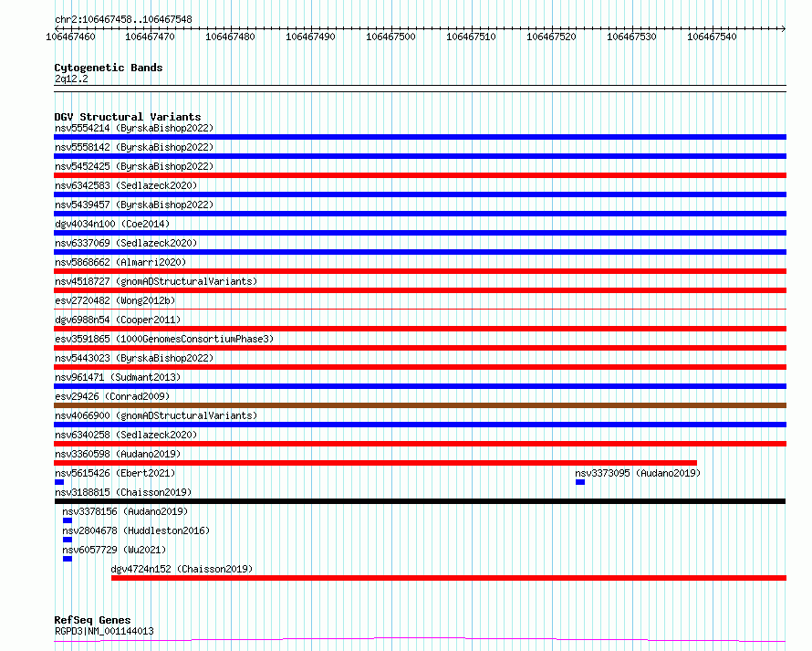Click small blue marker under nsv5615426 (Ebert2021)

pyautogui.click(x=59, y=482)
